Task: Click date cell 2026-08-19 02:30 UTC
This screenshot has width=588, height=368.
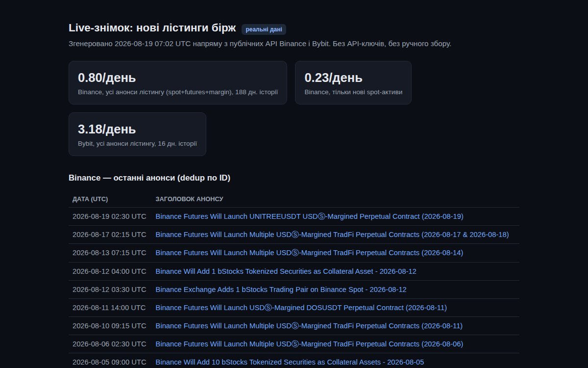Action: 109,216
